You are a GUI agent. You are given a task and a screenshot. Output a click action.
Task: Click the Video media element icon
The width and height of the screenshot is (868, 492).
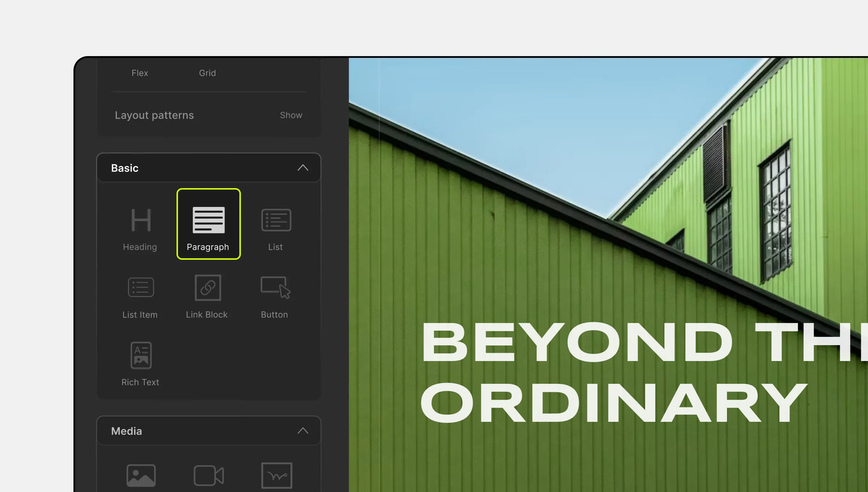208,474
